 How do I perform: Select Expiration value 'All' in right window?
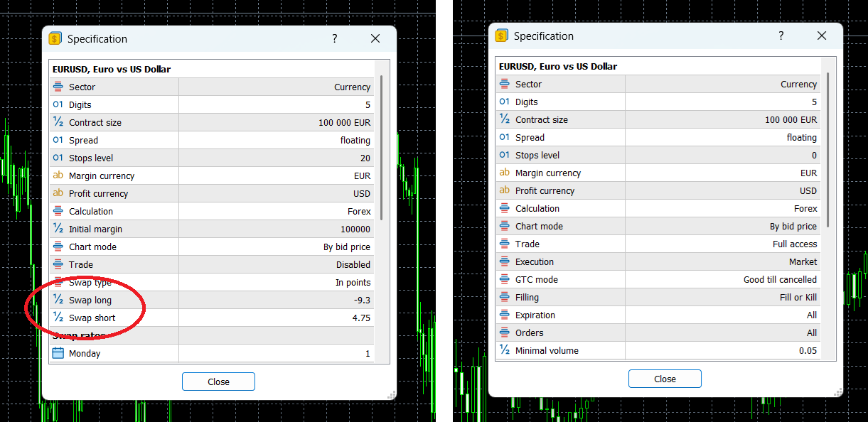pos(812,315)
